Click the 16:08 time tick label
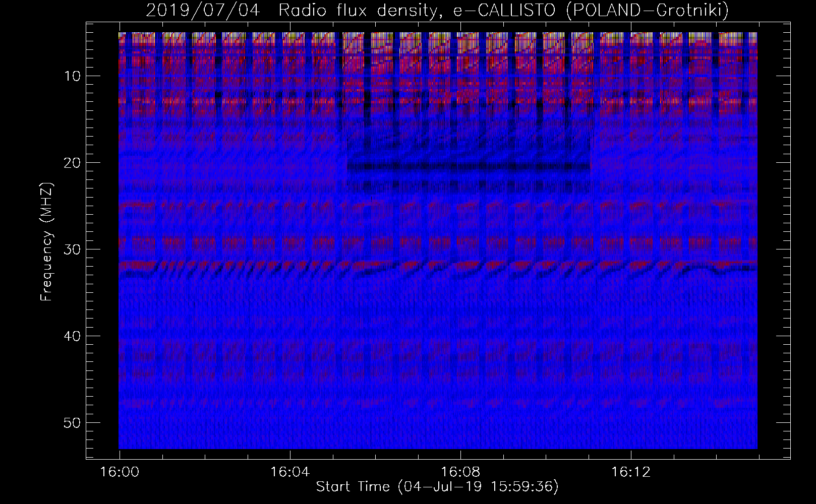816x504 pixels. [x=460, y=472]
